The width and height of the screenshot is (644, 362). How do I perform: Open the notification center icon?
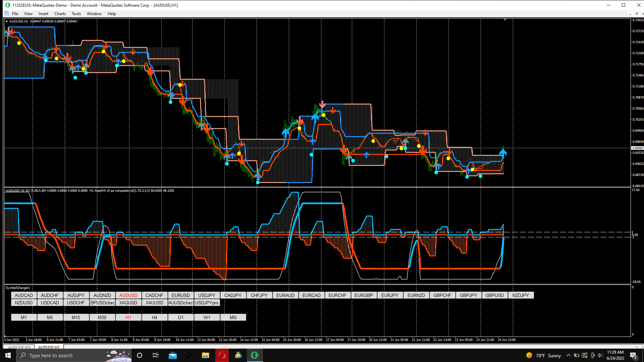[634, 356]
